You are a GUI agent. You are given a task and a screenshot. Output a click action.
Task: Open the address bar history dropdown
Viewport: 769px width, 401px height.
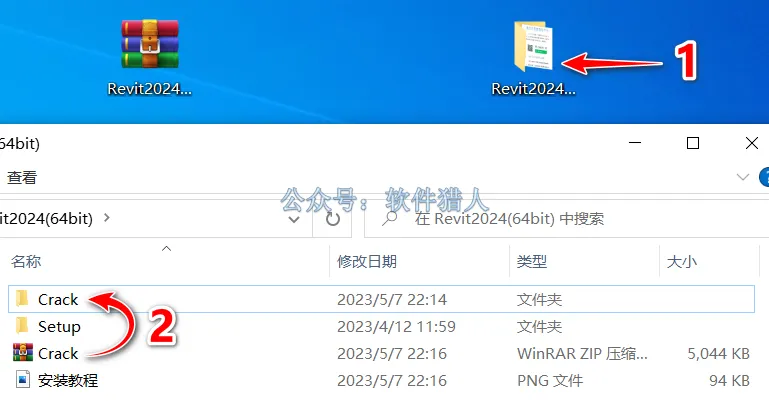[294, 219]
